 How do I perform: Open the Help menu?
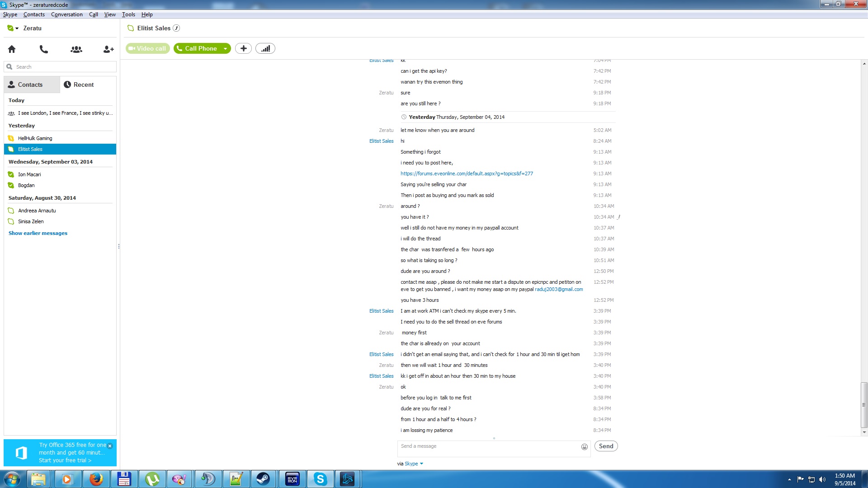147,14
